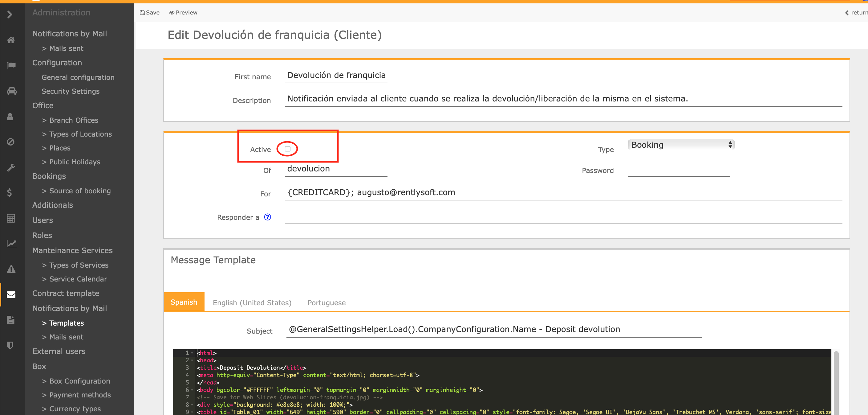The width and height of the screenshot is (868, 415).
Task: Open Users menu item
Action: click(43, 220)
